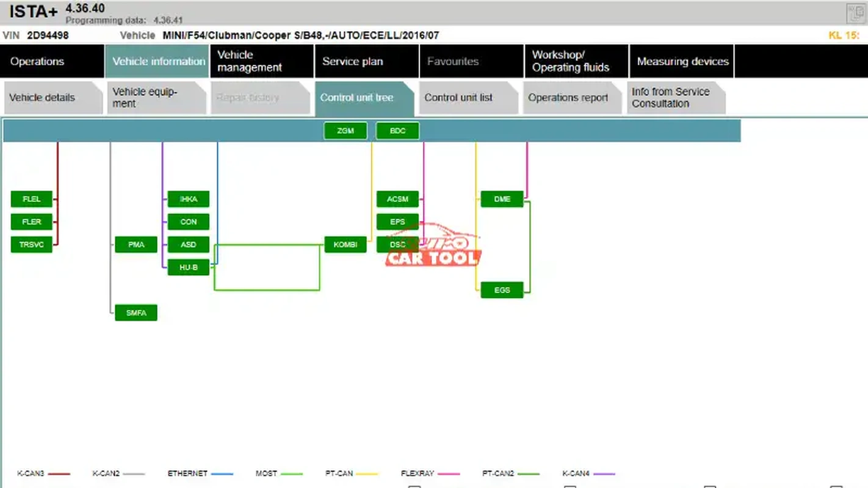Switch to the Control unit list sub-tab
The width and height of the screenshot is (868, 488).
coord(468,98)
